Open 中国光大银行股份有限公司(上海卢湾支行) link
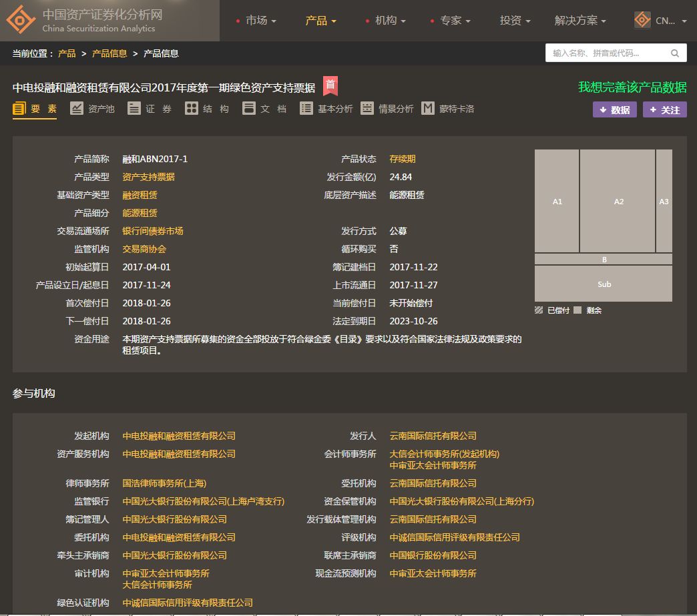Viewport: 697px width, 616px height. click(x=204, y=501)
